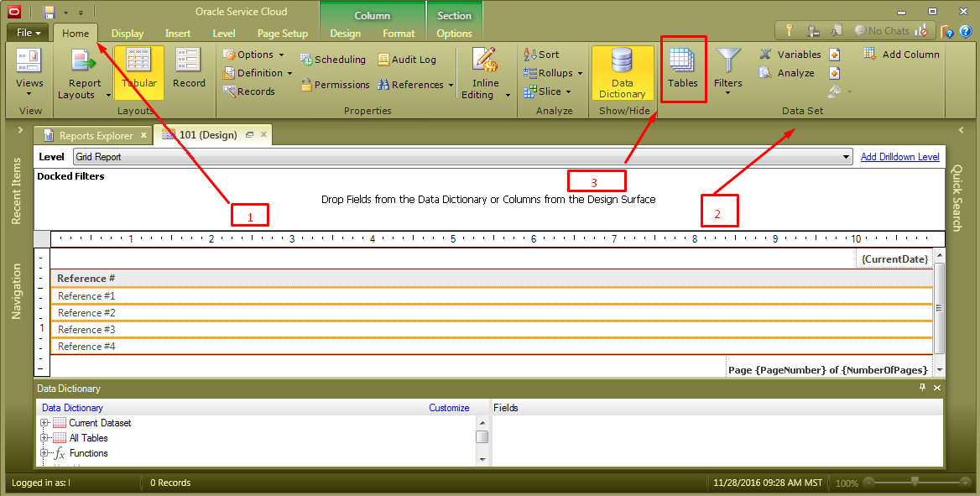Click the agent status person icon
This screenshot has height=496, width=980.
[812, 31]
